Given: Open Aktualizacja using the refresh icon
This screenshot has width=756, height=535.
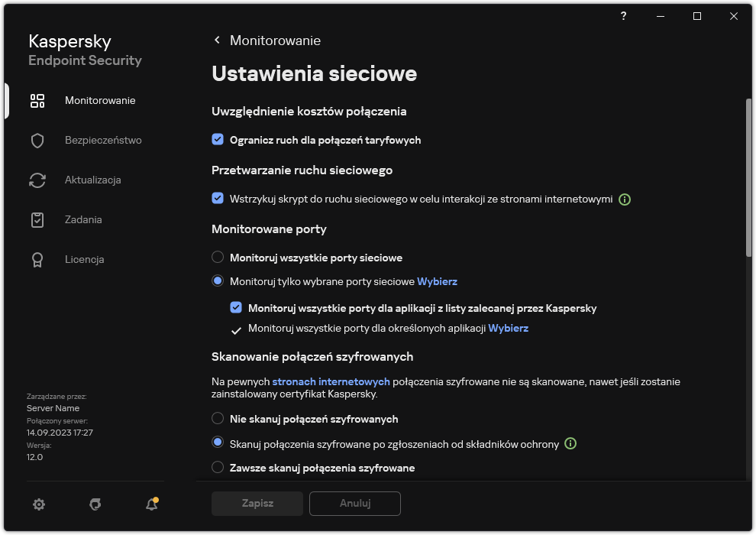Looking at the screenshot, I should coord(37,180).
